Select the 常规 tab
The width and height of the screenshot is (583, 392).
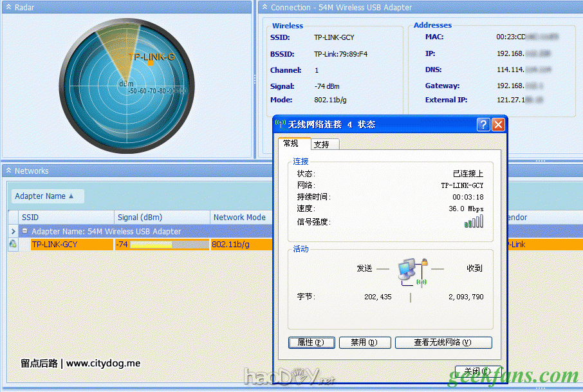click(291, 144)
